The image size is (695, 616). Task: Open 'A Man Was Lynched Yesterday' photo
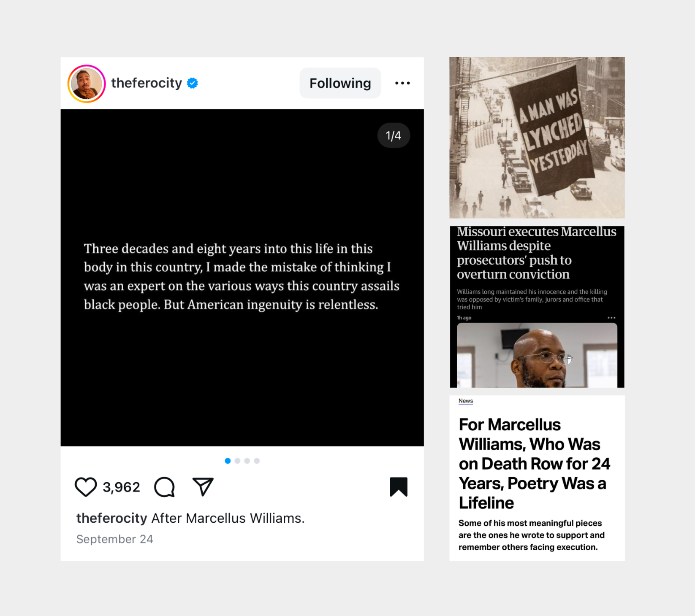(537, 138)
